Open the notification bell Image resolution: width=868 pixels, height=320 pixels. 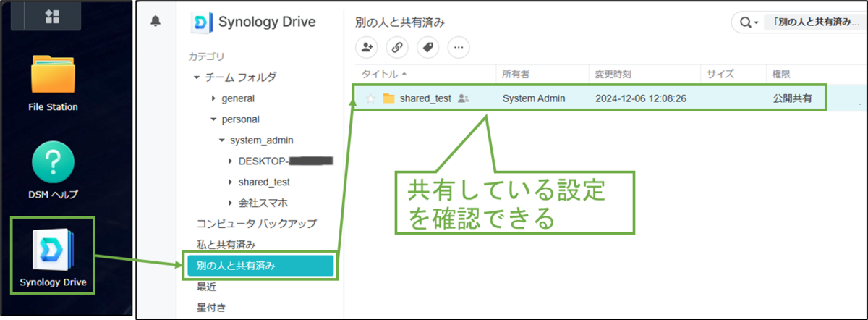(x=156, y=22)
